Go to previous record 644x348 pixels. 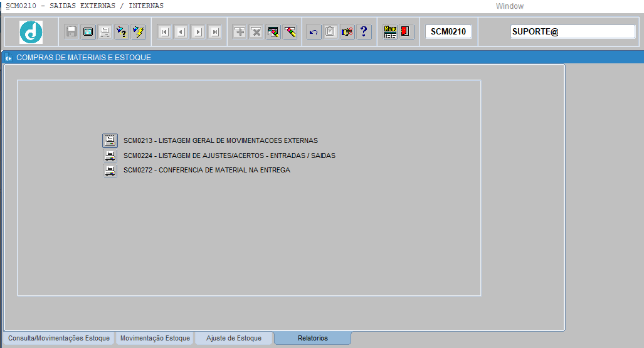coord(181,32)
